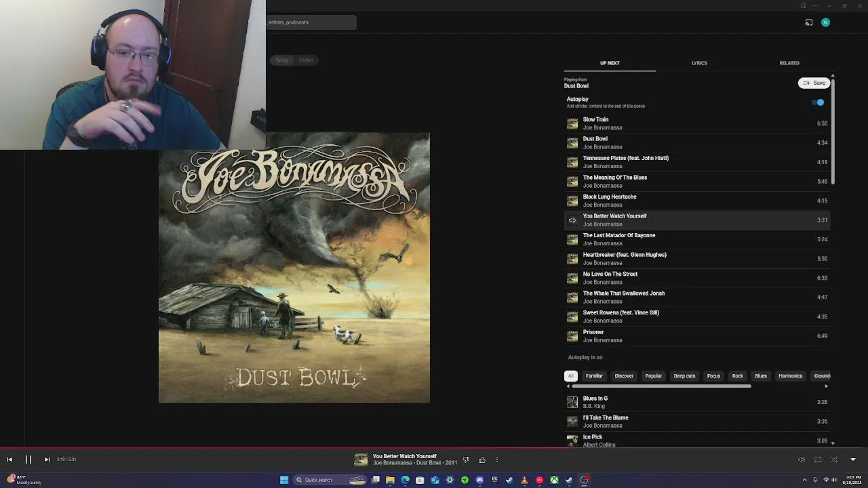This screenshot has height=488, width=868.
Task: Click the cast to device icon
Action: [809, 22]
